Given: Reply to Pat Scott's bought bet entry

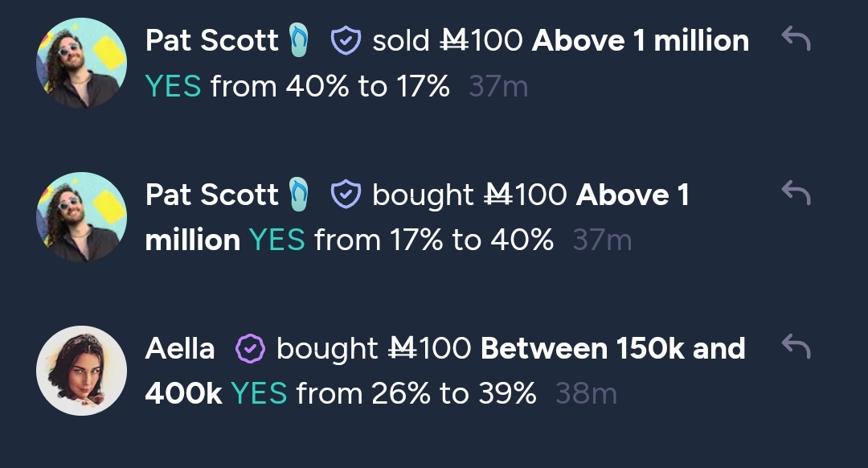Looking at the screenshot, I should click(x=796, y=193).
